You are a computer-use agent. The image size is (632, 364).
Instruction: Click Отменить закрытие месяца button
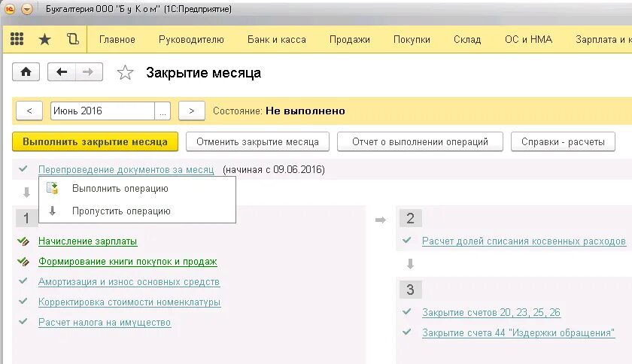pos(257,142)
